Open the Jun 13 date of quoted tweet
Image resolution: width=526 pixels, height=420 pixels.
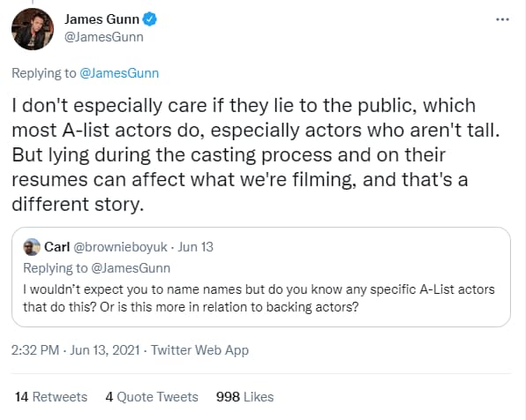point(195,247)
